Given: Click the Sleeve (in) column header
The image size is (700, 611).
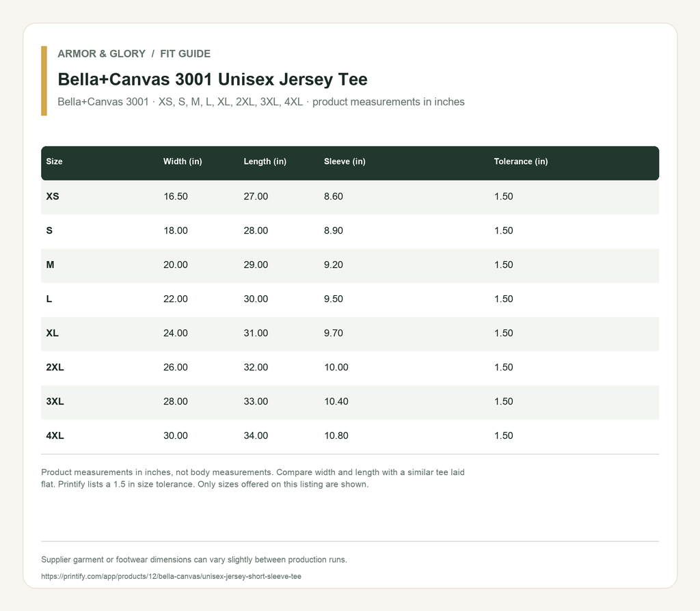Looking at the screenshot, I should [x=345, y=161].
